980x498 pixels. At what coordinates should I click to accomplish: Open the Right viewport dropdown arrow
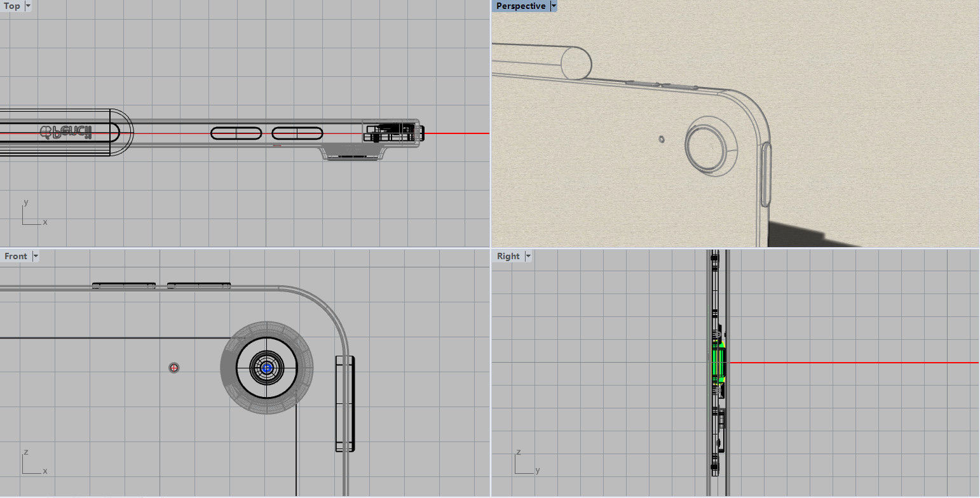pos(528,256)
